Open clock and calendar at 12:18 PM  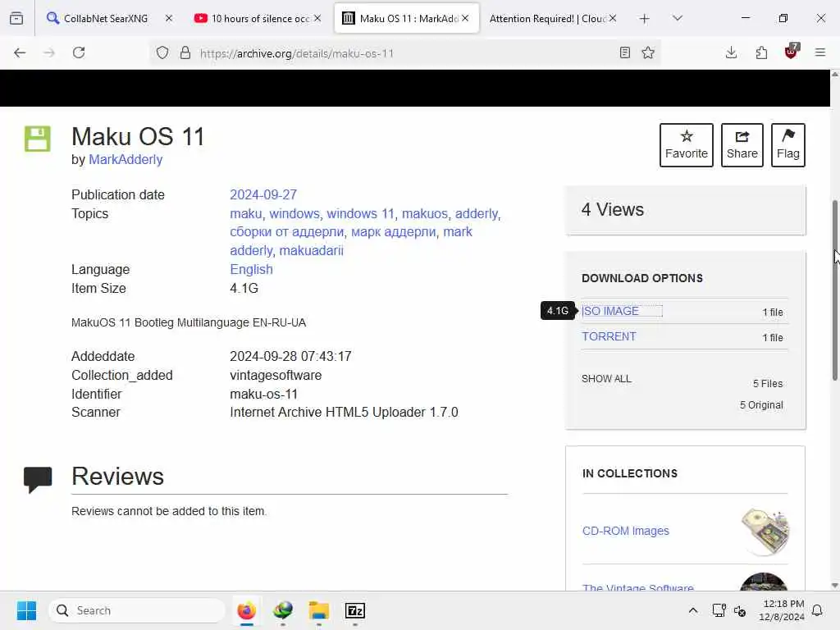(x=782, y=610)
